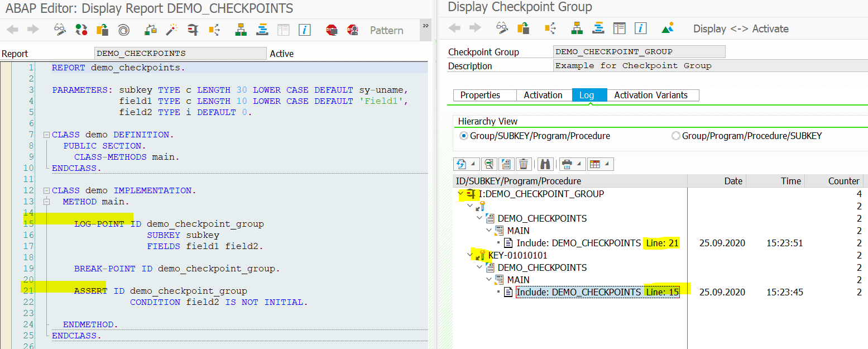
Task: Click Fullscreen layout icon in Checkpoint Group toolbar
Action: 619,28
